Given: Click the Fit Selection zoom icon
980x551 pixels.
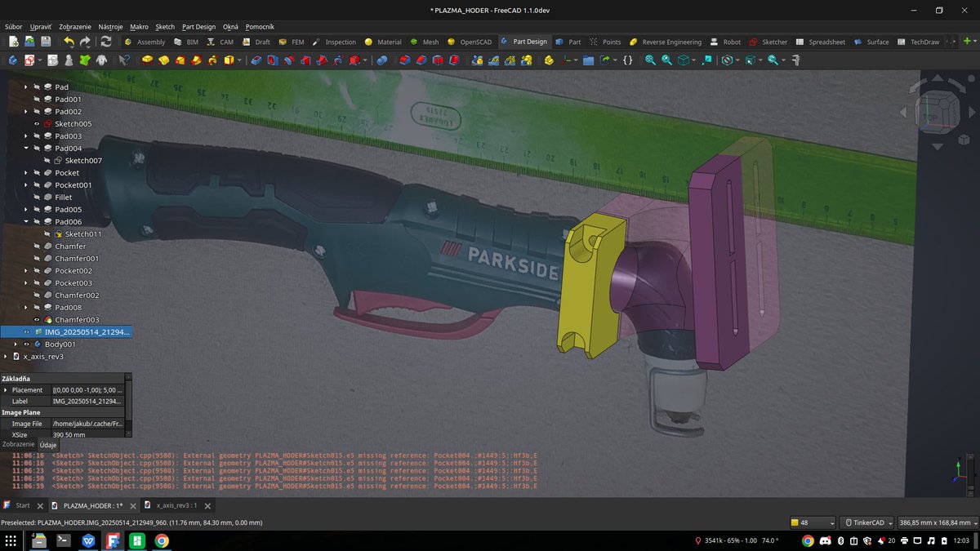Looking at the screenshot, I should pos(666,60).
